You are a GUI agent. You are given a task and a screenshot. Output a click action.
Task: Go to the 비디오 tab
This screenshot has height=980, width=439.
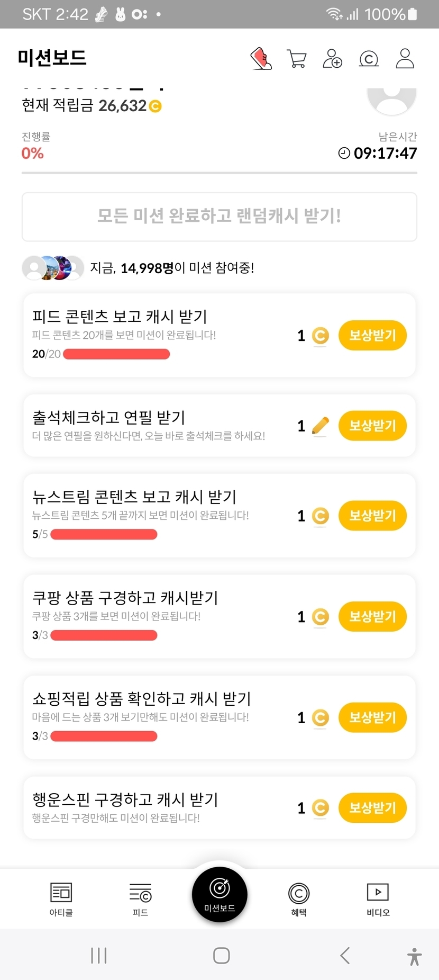pyautogui.click(x=378, y=898)
